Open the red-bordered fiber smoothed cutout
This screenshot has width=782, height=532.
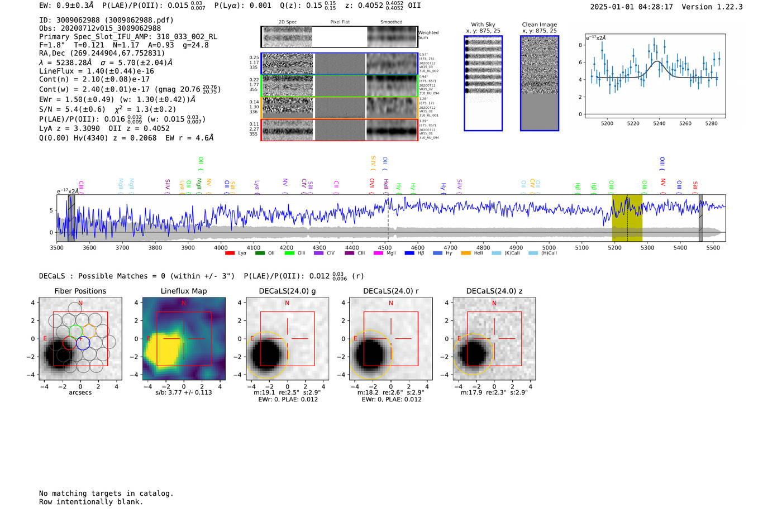(392, 130)
